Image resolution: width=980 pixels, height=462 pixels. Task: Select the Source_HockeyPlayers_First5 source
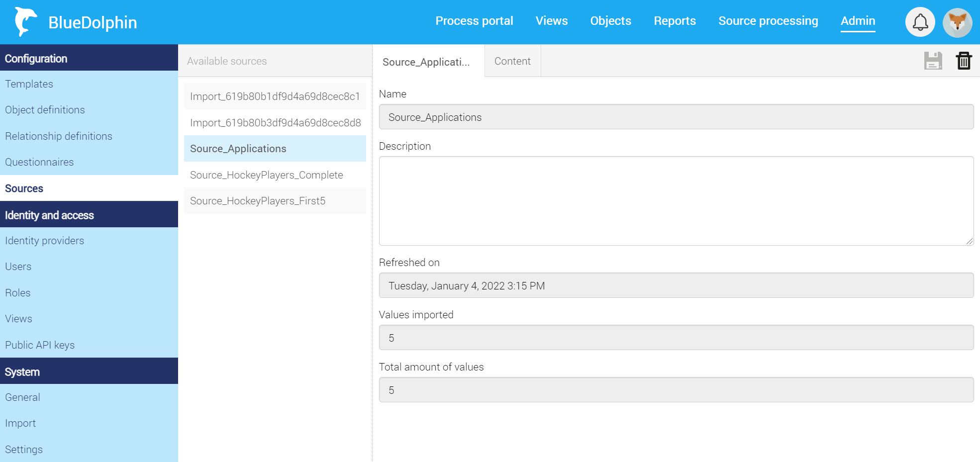pos(258,201)
